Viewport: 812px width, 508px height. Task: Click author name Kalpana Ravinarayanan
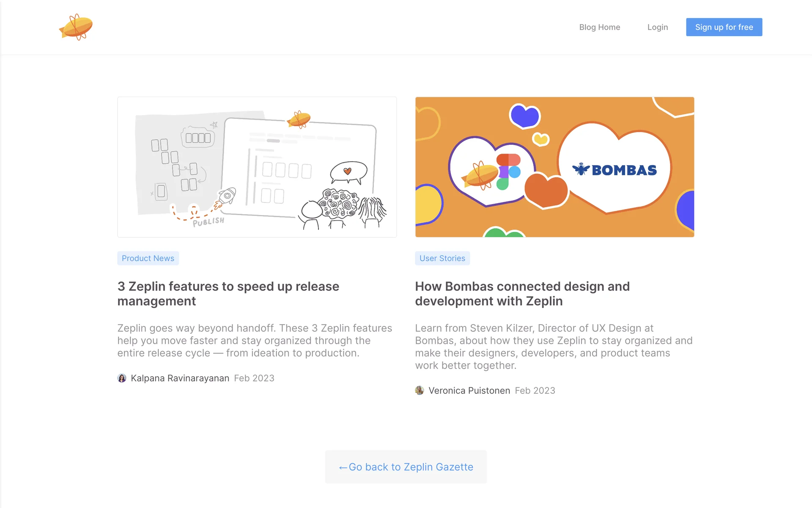[180, 378]
